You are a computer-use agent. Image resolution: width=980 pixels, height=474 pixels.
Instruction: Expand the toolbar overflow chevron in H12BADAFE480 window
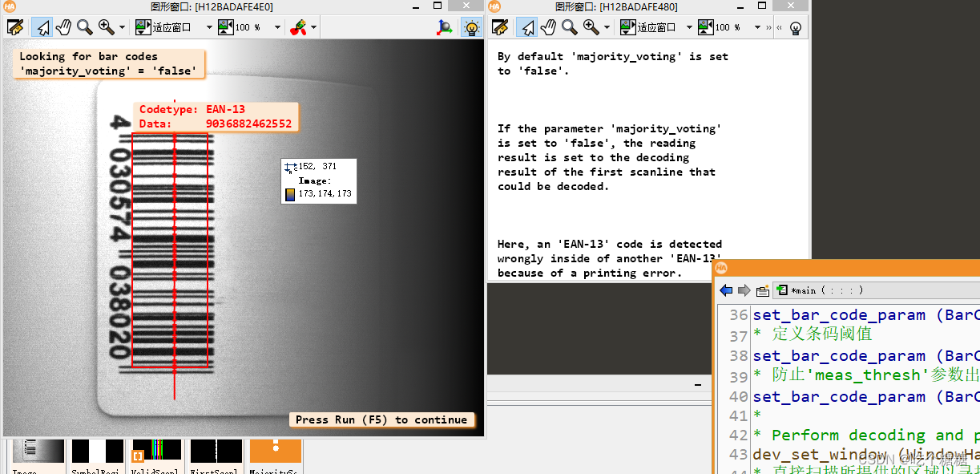(x=769, y=27)
